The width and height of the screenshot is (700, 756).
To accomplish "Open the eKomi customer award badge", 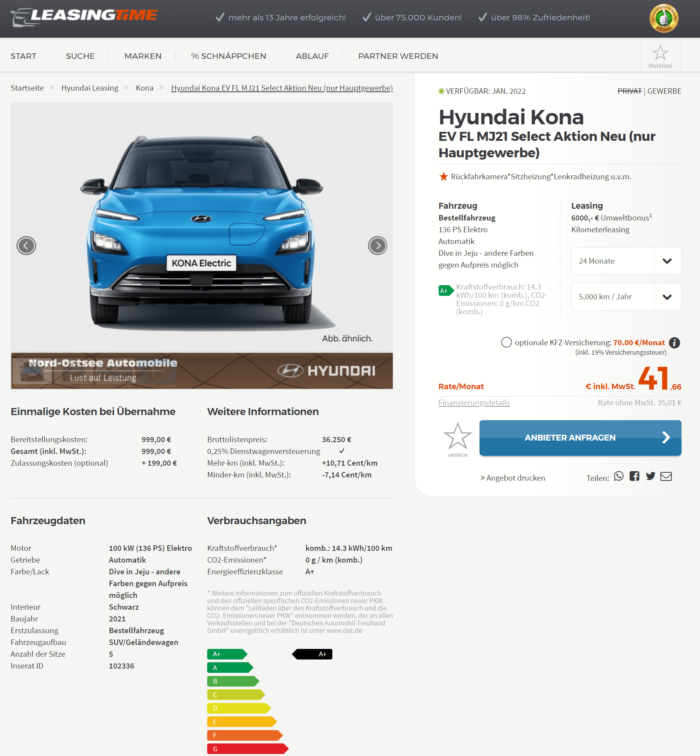I will click(x=664, y=18).
